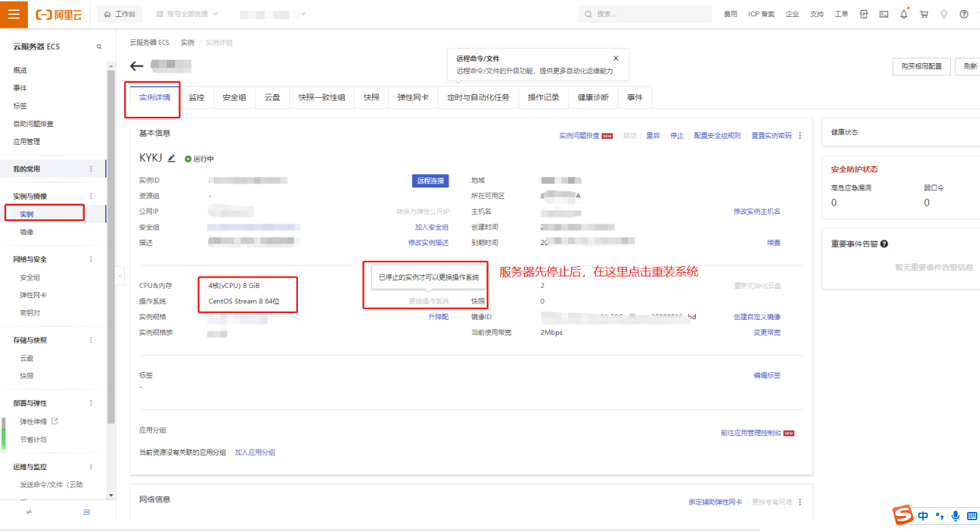Image resolution: width=980 pixels, height=531 pixels.
Task: Click the help question mark icon
Action: [x=964, y=14]
